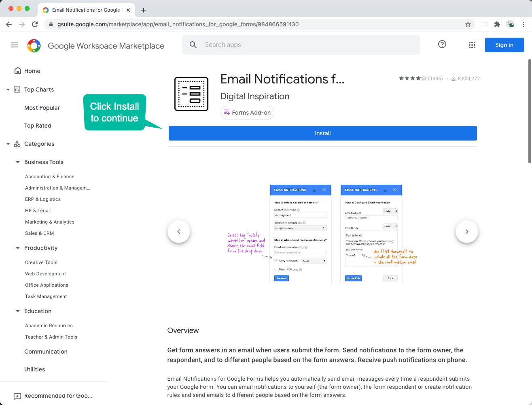Show next screenshot in carousel

pos(467,232)
